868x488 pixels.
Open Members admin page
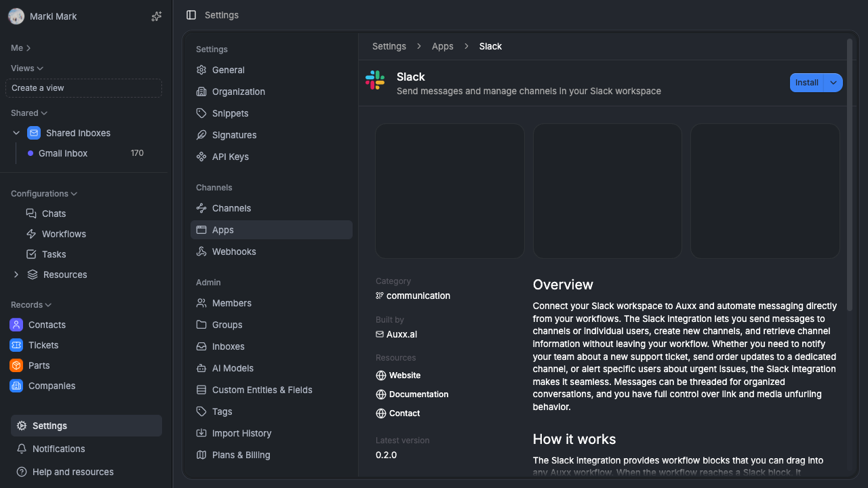[x=271, y=303]
